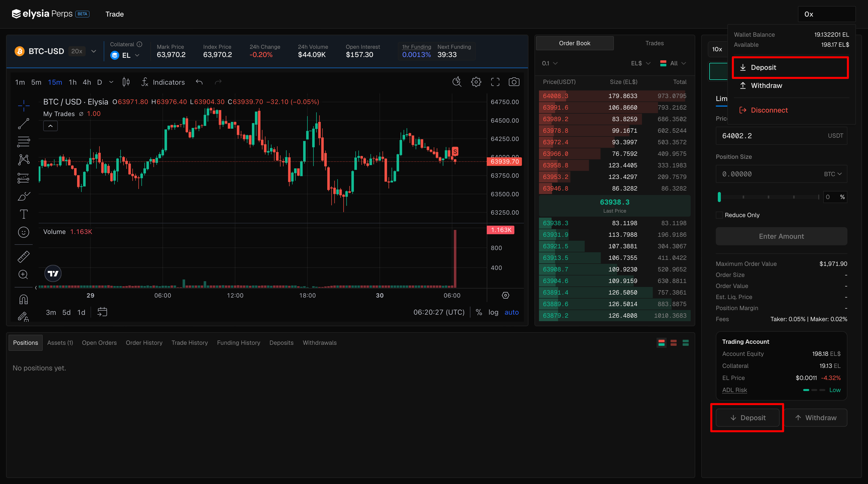Undo the last chart action
868x484 pixels.
[x=199, y=82]
